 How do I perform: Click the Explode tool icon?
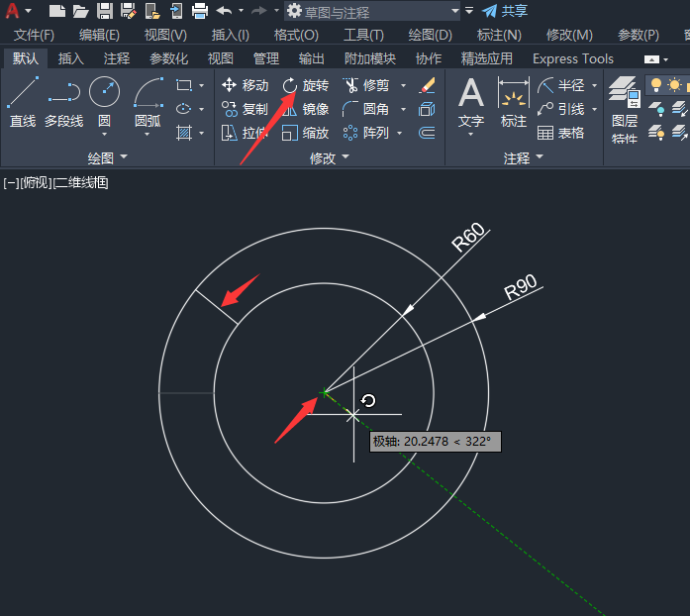(427, 109)
